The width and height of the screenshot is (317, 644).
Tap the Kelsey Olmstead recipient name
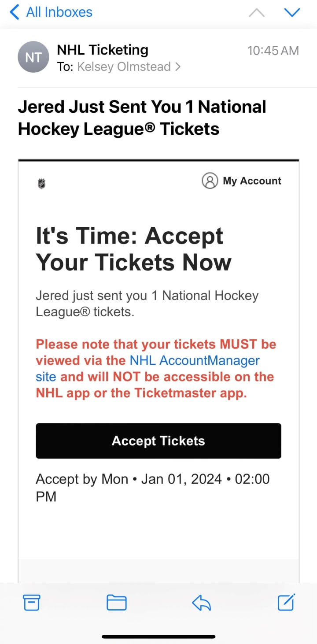[x=124, y=67]
